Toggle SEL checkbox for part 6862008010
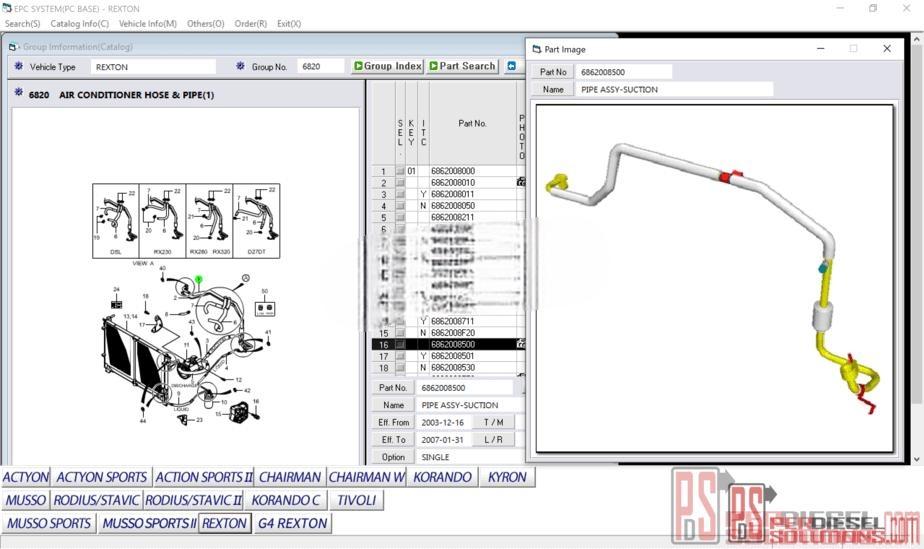924x549 pixels. click(400, 183)
